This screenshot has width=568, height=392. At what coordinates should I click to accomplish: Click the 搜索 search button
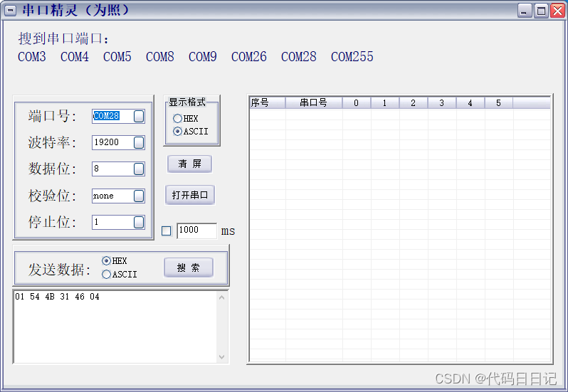tap(189, 267)
